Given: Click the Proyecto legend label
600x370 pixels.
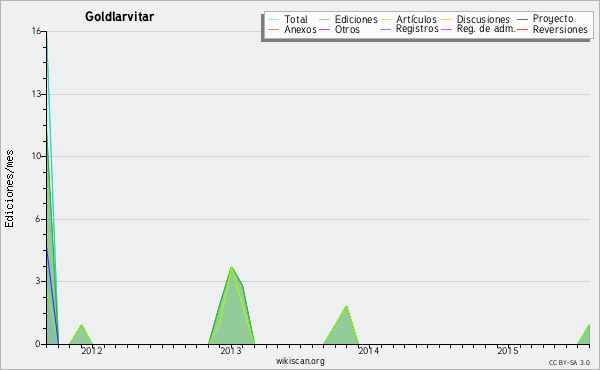Looking at the screenshot, I should tap(553, 19).
